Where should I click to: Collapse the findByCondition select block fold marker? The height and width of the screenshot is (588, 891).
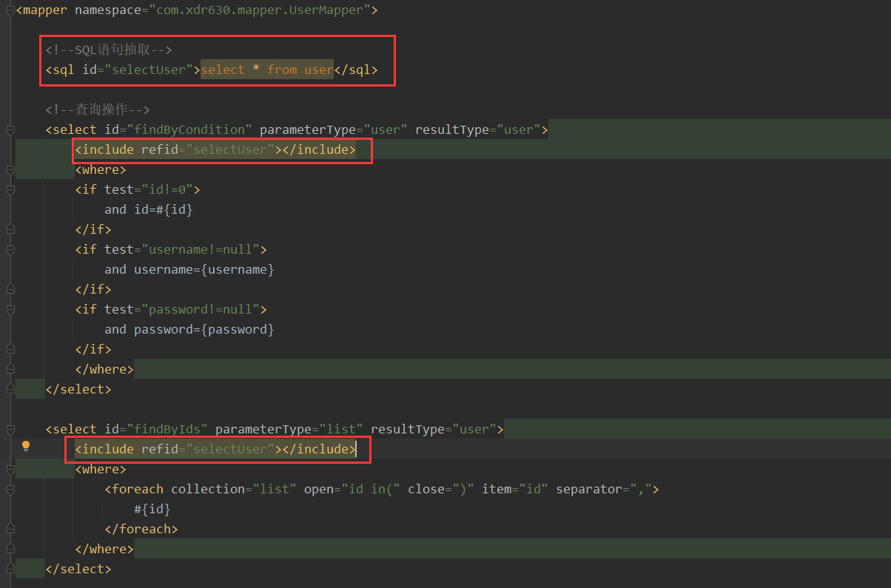point(10,130)
